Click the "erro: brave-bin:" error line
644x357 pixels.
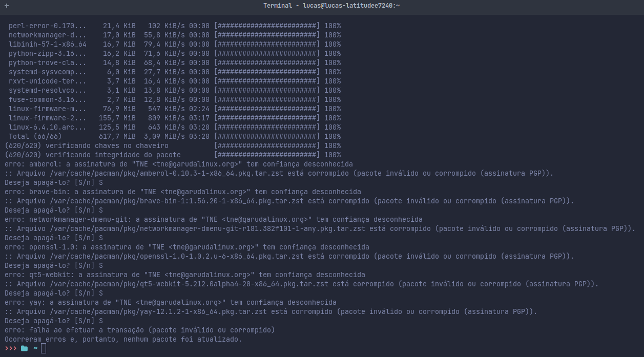[183, 192]
